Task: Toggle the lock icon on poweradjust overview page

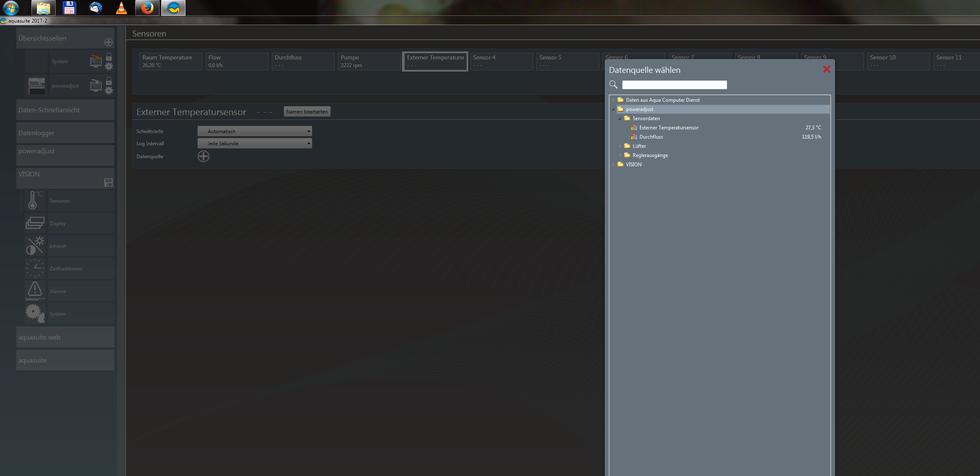Action: [109, 81]
